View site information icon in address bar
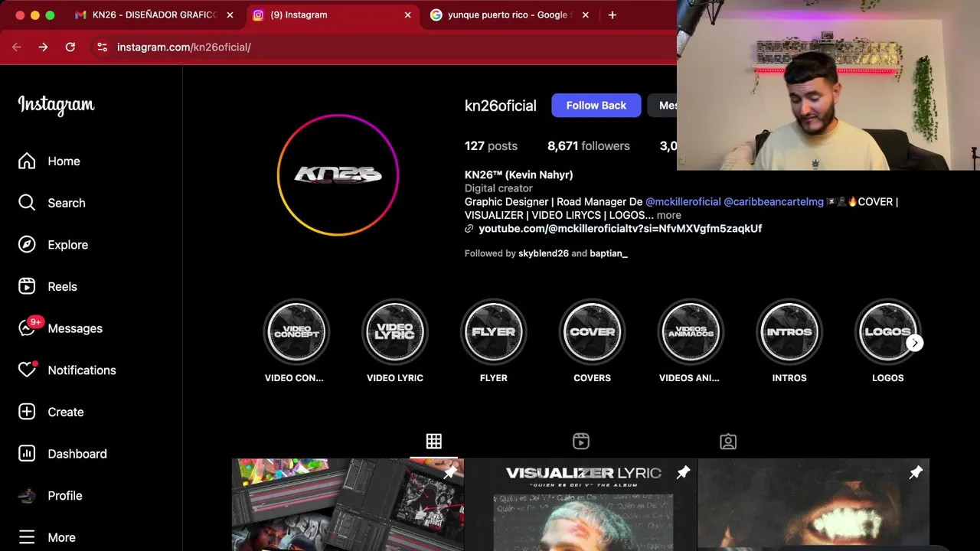 102,47
